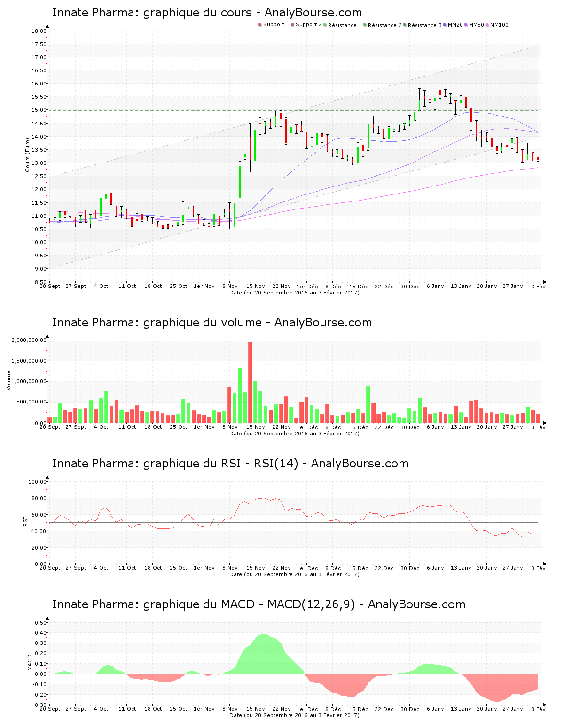This screenshot has width=564, height=728.
Task: Click the MM20 blue legend swatch
Action: [445, 25]
